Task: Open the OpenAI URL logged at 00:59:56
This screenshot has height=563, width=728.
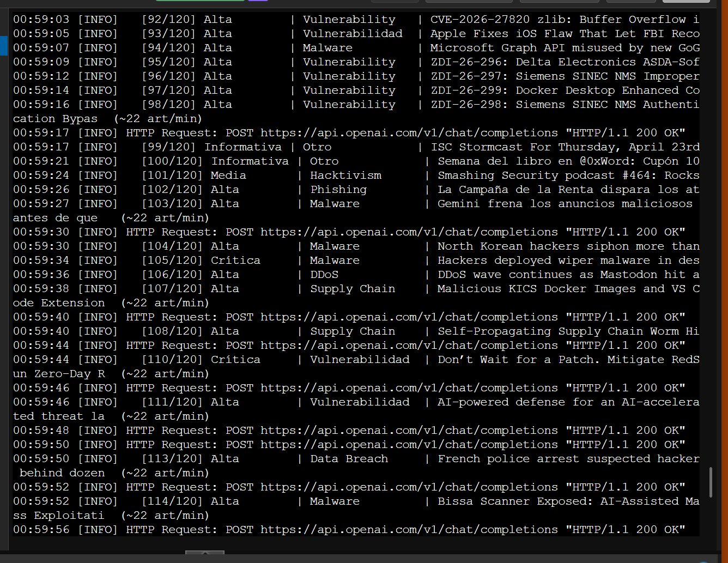Action: coord(409,530)
